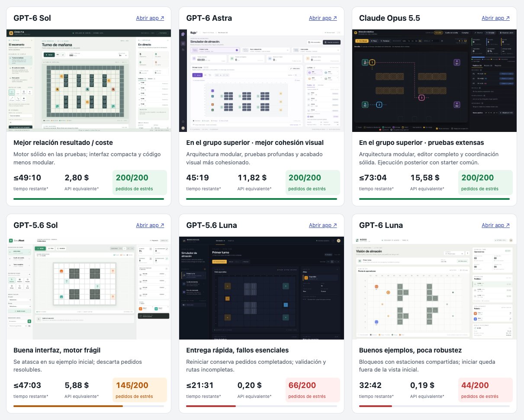Open the GPT-6 Sol app link
Screen dimensions: 524x420
(x=150, y=18)
